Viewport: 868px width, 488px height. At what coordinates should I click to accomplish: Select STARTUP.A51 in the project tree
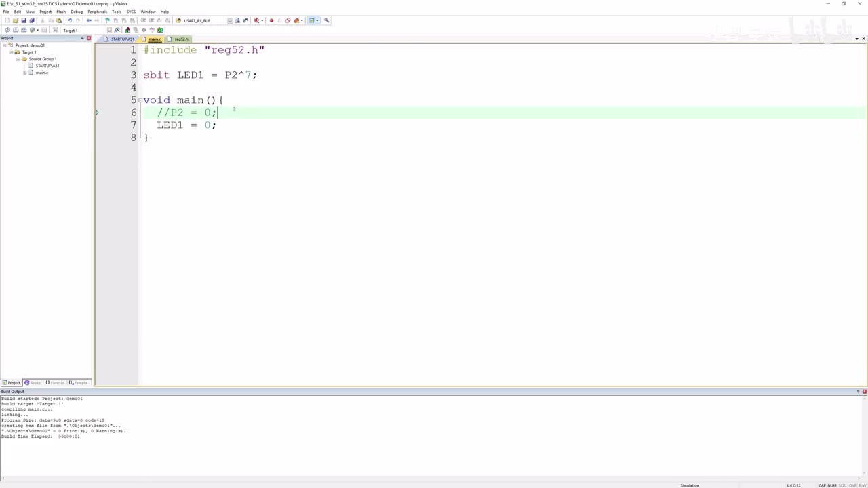click(x=47, y=66)
